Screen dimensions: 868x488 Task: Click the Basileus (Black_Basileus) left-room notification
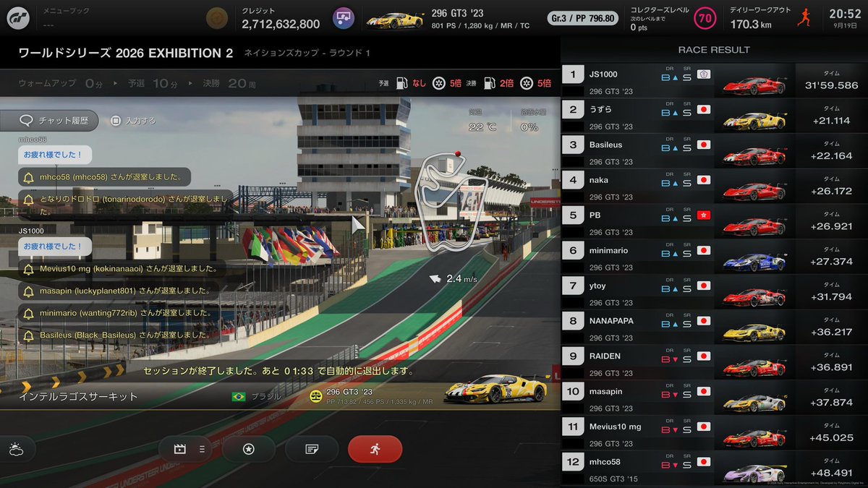tap(119, 335)
